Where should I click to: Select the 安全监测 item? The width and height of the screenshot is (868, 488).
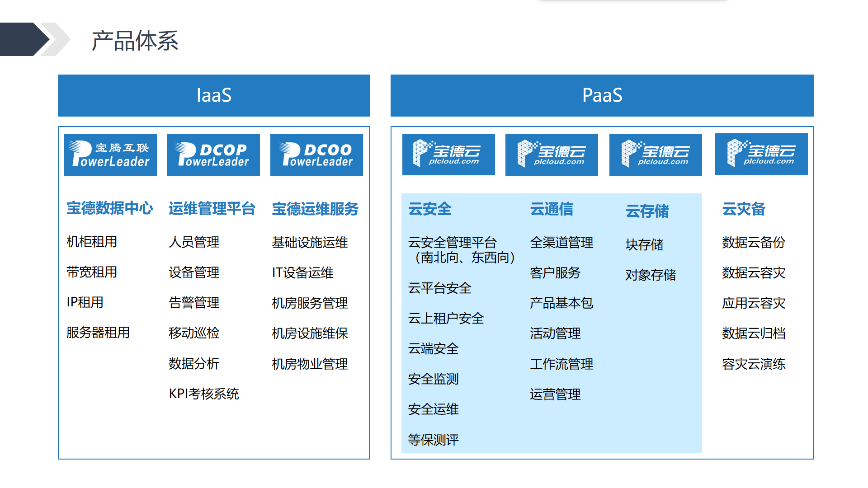click(x=434, y=379)
